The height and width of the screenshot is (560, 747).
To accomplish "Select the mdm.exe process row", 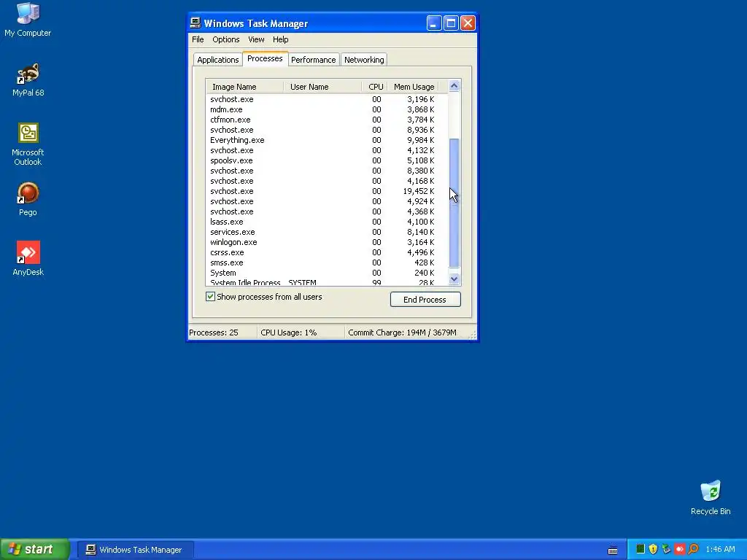I will pyautogui.click(x=327, y=109).
